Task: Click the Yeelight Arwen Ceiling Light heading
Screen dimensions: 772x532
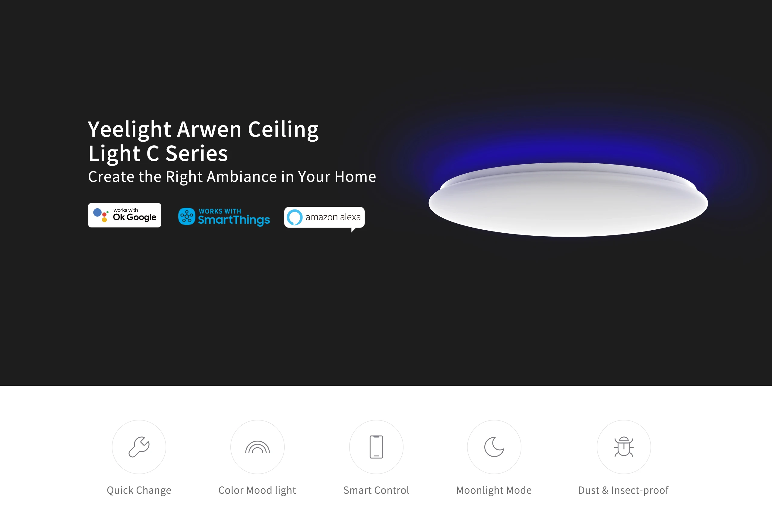Action: coord(204,141)
